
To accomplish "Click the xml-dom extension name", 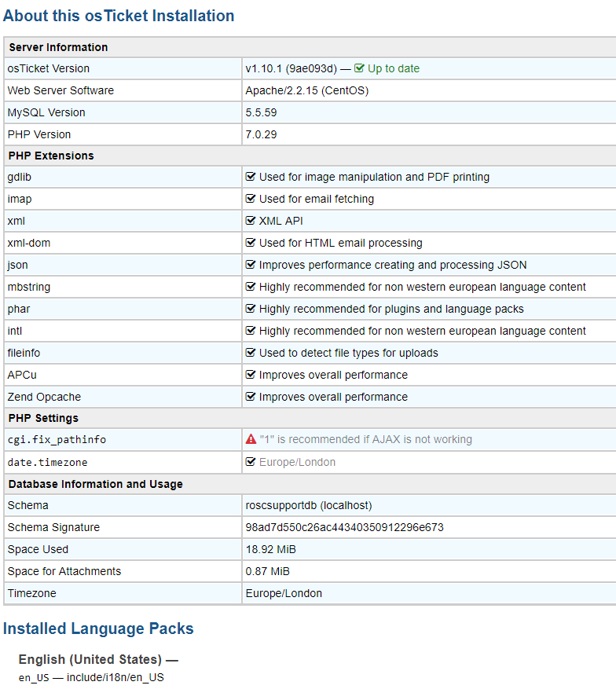I will click(x=28, y=243).
